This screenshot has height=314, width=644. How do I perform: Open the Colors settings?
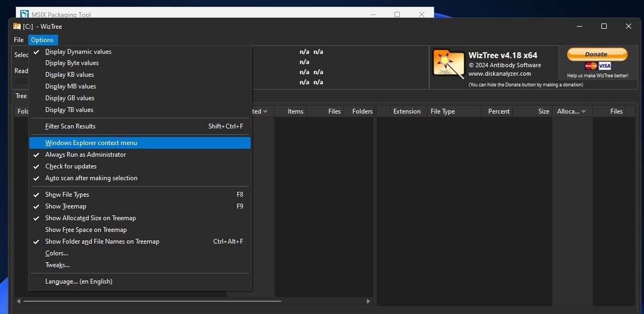pyautogui.click(x=56, y=253)
